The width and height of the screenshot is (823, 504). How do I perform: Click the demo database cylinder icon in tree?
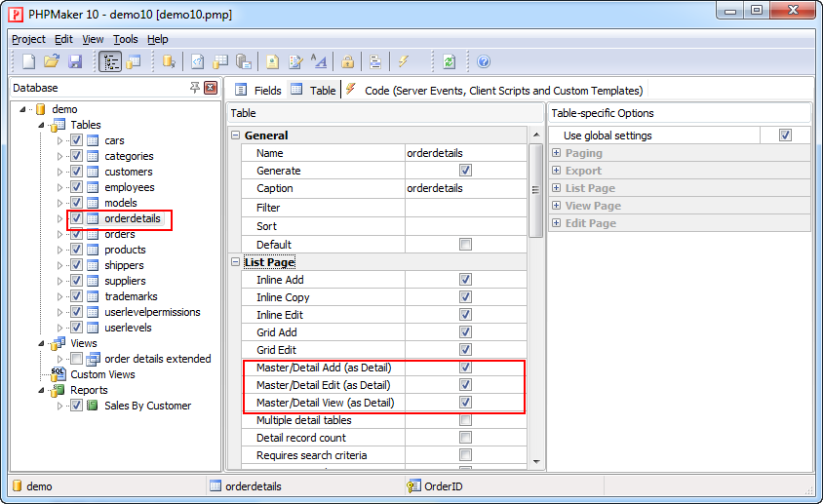coord(40,109)
